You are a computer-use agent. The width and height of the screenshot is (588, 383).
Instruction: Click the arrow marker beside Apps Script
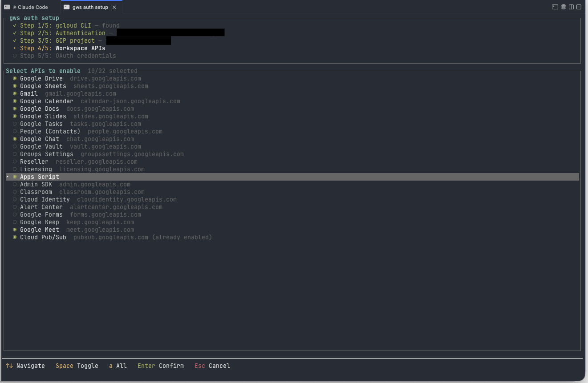click(x=7, y=177)
